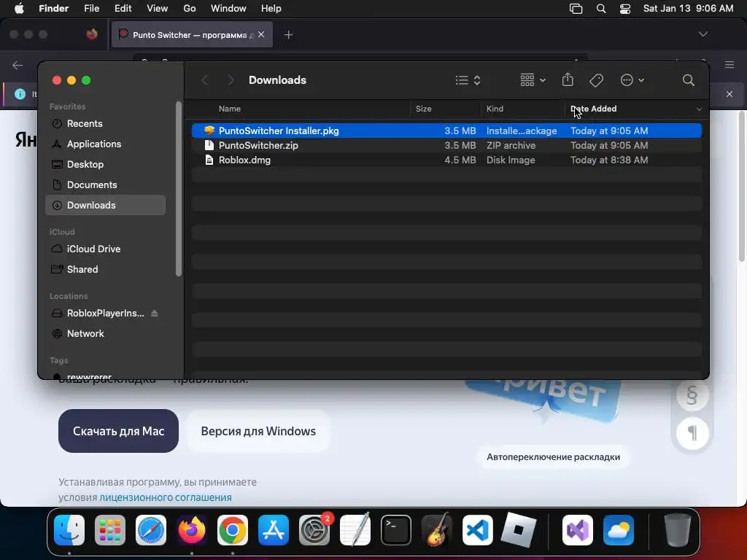Viewport: 747px width, 560px height.
Task: Open GarageBand from the Dock
Action: tap(437, 530)
